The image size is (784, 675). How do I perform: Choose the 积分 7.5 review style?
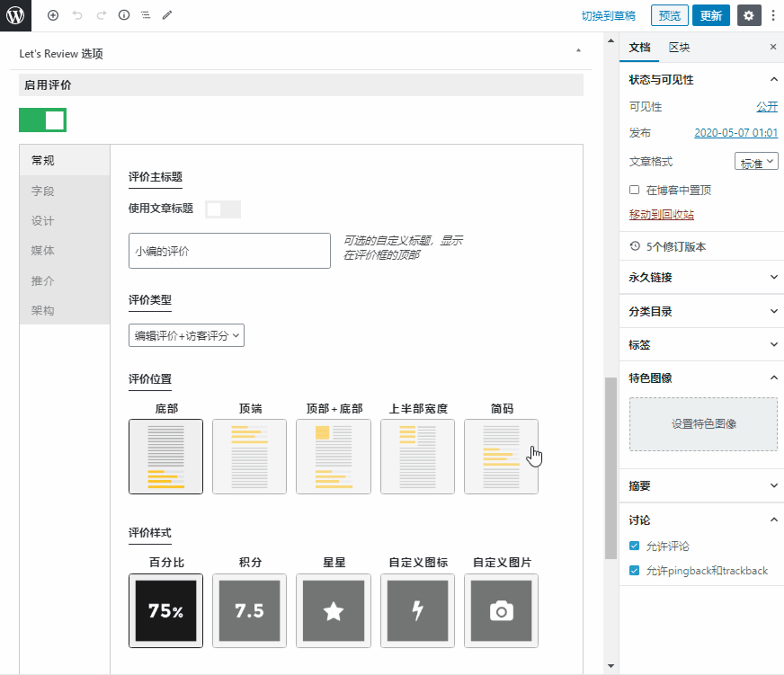(250, 610)
